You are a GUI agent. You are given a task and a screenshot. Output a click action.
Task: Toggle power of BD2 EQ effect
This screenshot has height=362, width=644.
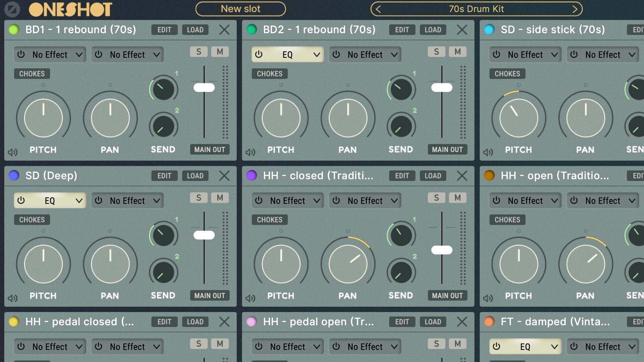(259, 54)
